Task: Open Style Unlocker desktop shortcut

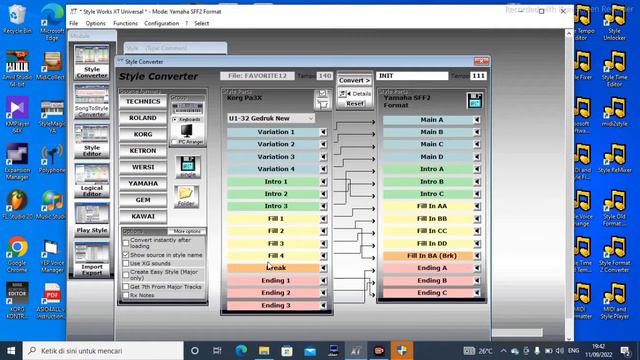Action: pos(615,22)
